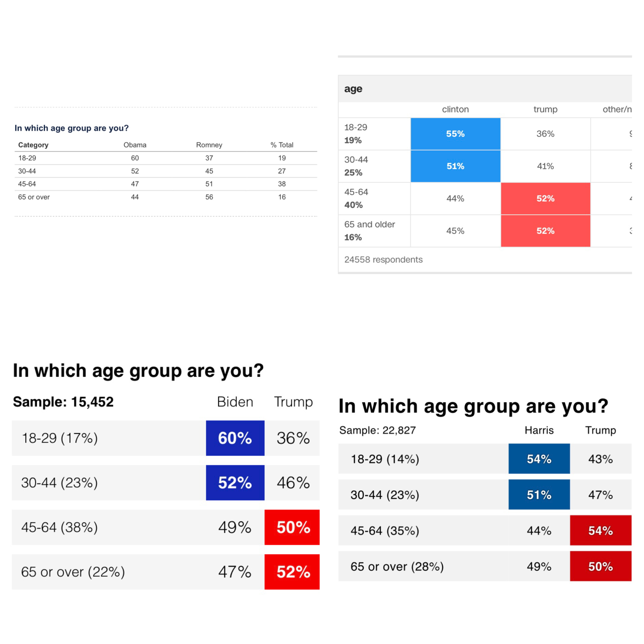Click the clinton column header

click(x=455, y=109)
